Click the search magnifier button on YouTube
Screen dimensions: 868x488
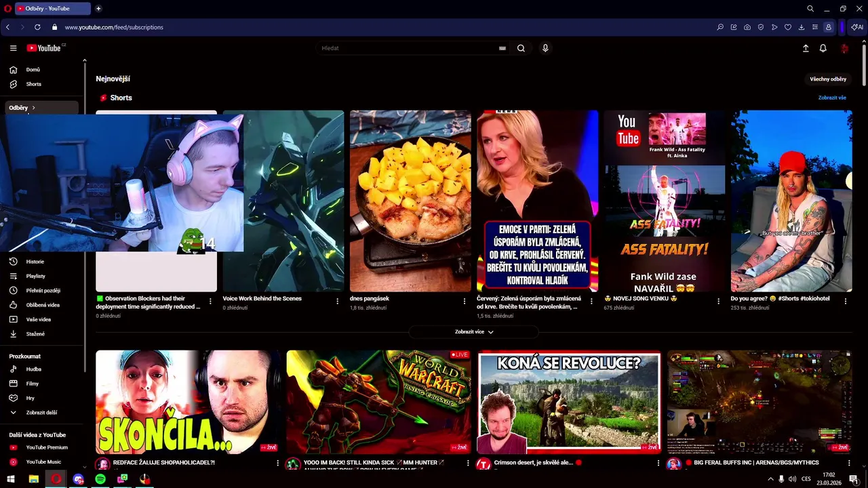point(521,48)
